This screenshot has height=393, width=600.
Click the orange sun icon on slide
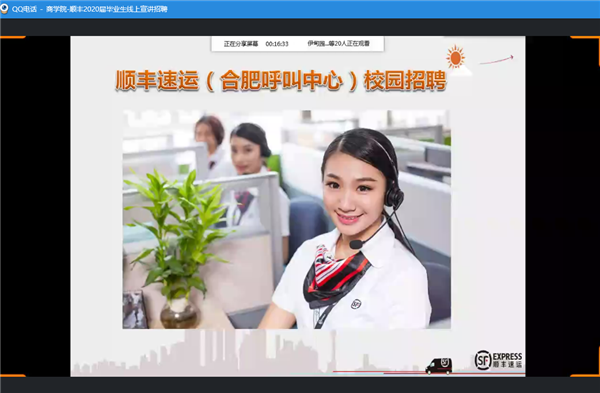455,57
